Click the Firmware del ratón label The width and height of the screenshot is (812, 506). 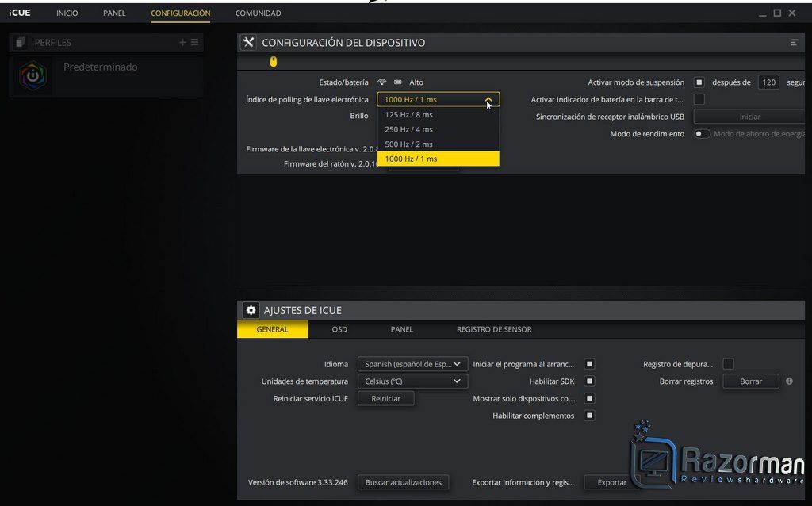tap(331, 163)
